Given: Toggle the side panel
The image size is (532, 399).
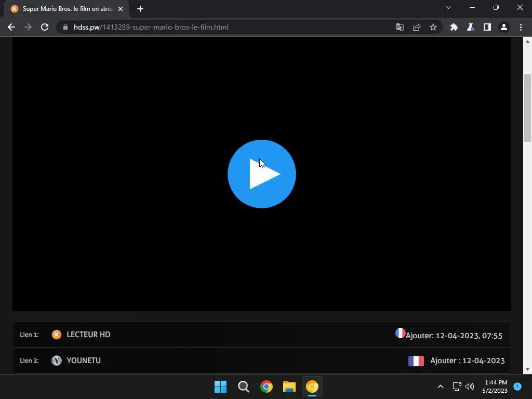Looking at the screenshot, I should [x=487, y=27].
